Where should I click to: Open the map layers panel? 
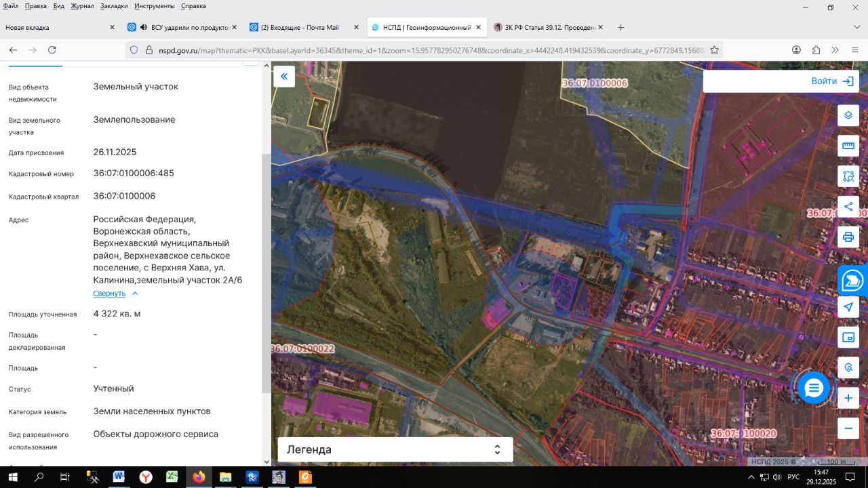click(848, 115)
